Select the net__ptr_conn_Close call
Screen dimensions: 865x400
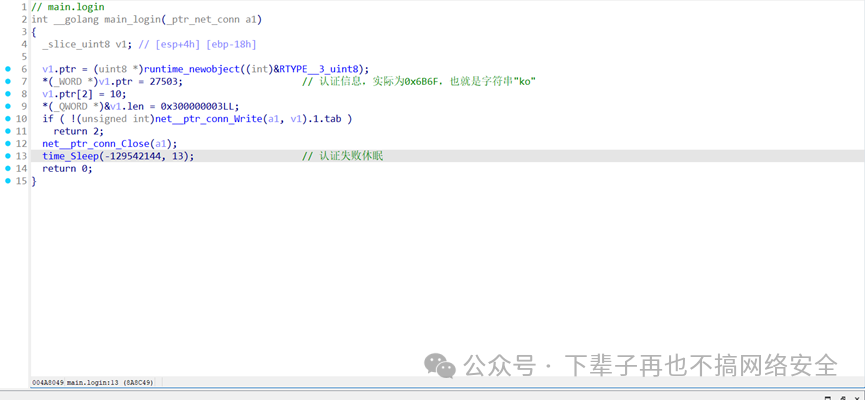point(96,144)
